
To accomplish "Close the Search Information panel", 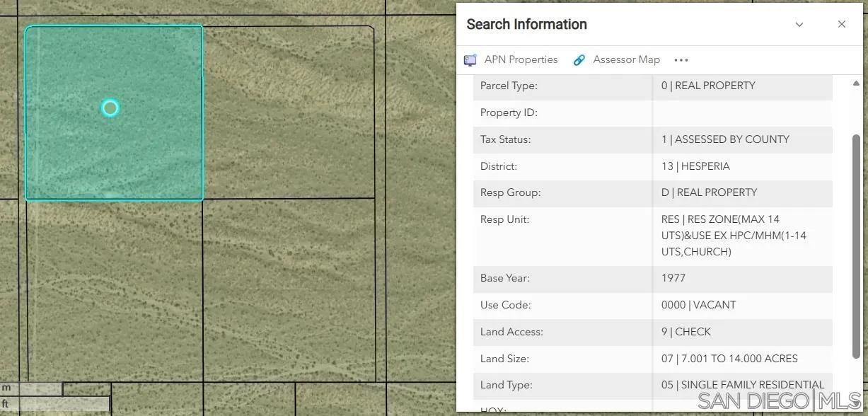I will [842, 24].
